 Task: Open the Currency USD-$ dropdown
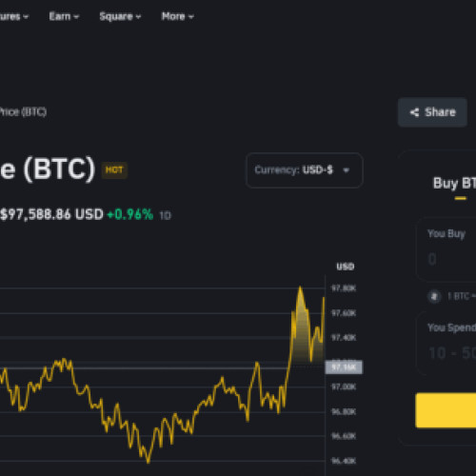(305, 170)
